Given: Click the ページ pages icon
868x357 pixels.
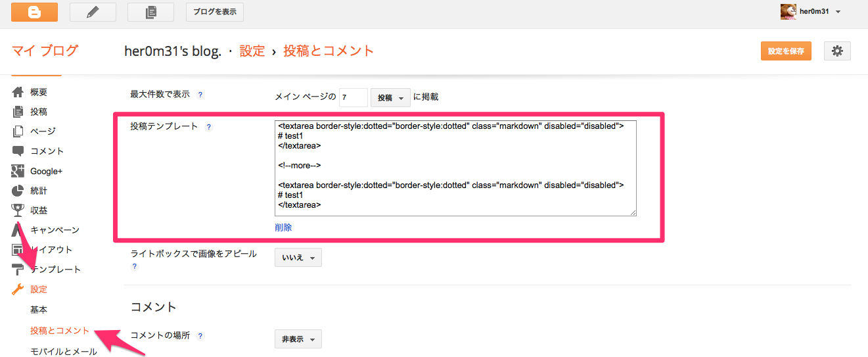Looking at the screenshot, I should (18, 131).
